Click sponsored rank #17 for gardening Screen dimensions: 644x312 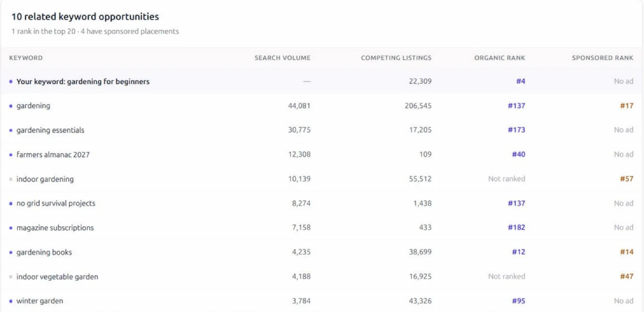pos(627,106)
